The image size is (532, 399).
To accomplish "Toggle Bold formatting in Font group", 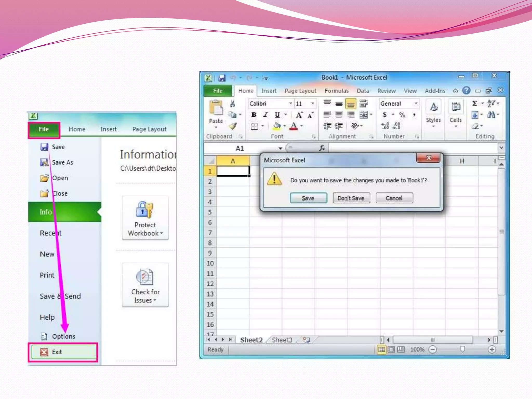I will (x=254, y=115).
